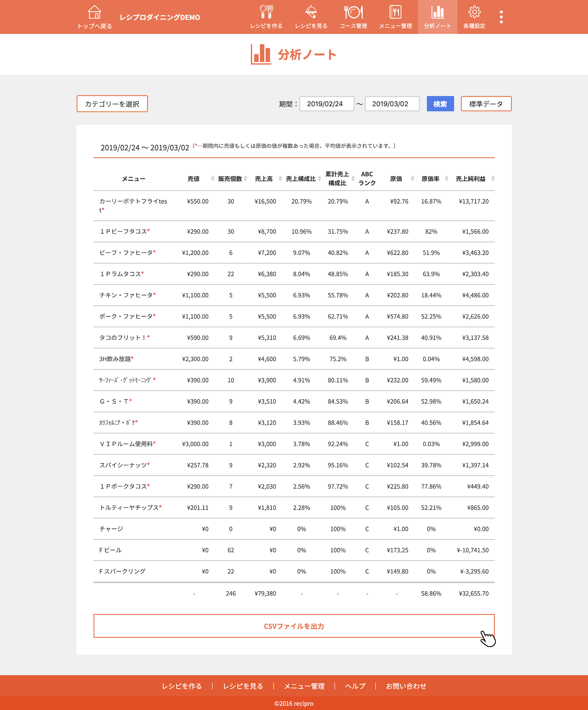Sort table by 売上高 column arrows
The image size is (588, 710).
280,179
